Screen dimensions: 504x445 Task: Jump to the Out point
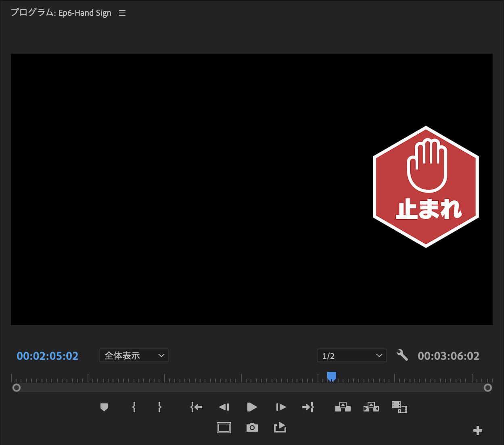click(308, 407)
